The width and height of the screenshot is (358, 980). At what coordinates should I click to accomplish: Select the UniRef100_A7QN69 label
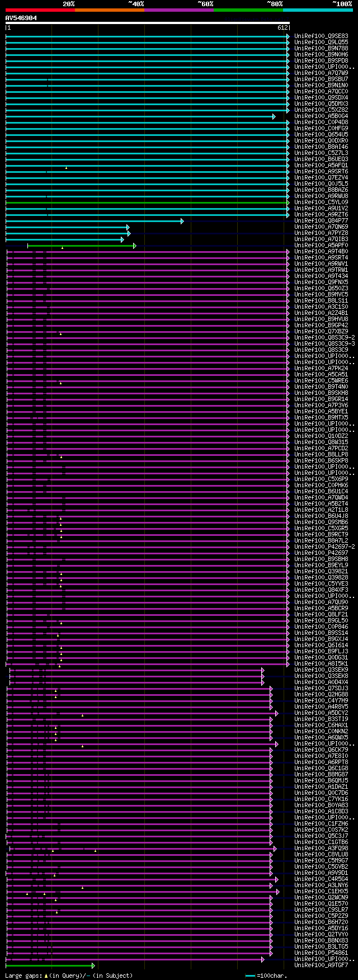pyautogui.click(x=321, y=227)
